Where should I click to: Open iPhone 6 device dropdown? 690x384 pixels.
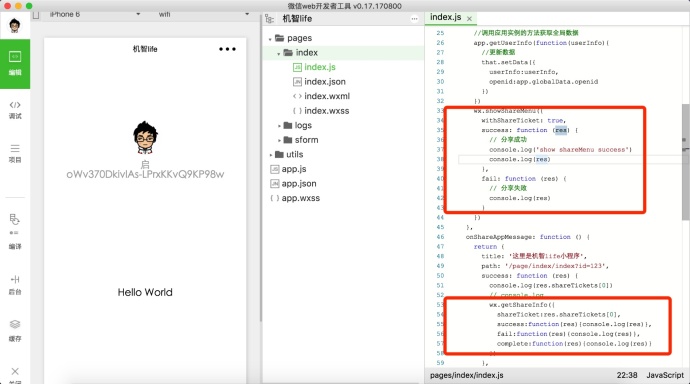95,15
